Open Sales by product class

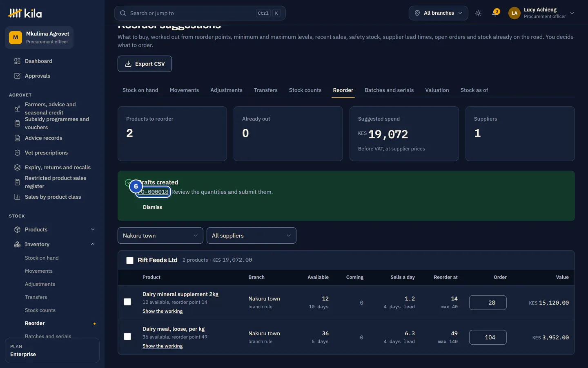tap(52, 197)
